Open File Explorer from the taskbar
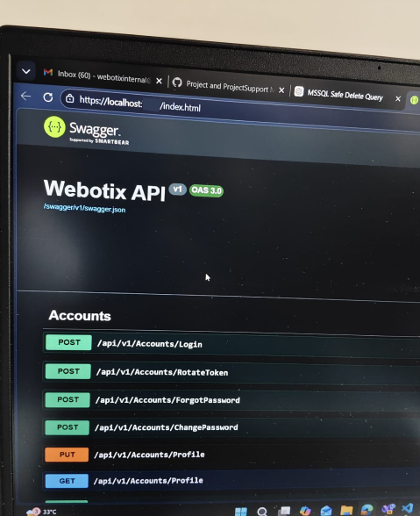Screen dimensions: 420x516 (346, 510)
